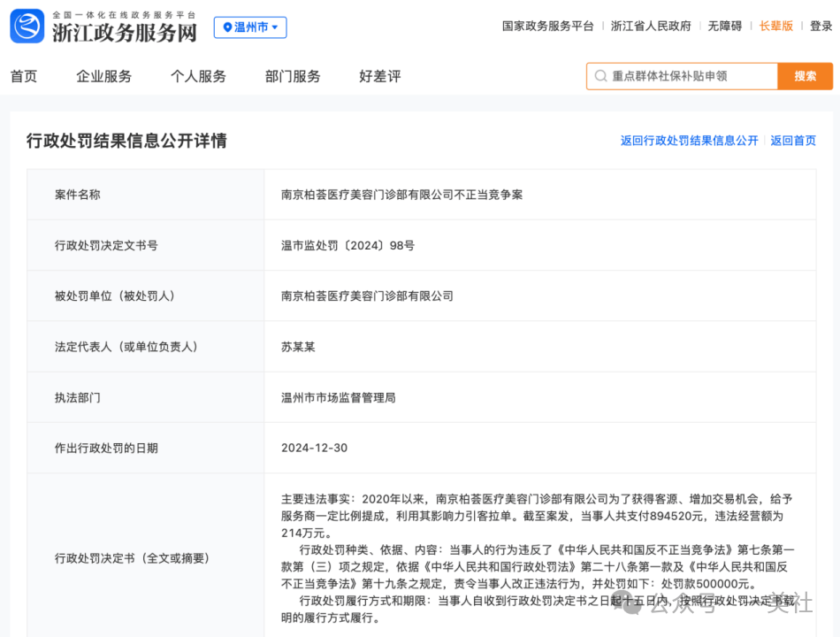Select document number 温市监处罚〔2024〕98号
This screenshot has width=840, height=637.
(x=347, y=246)
